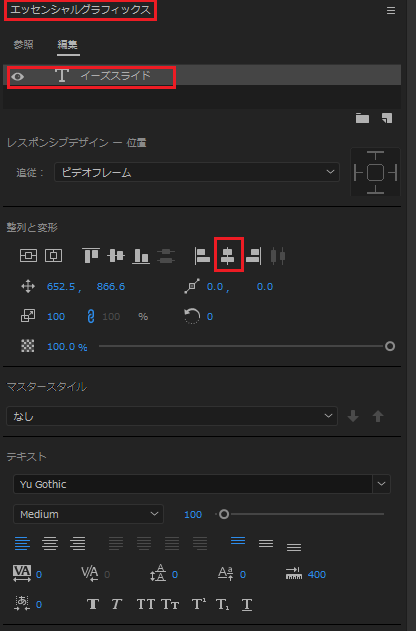Screen dimensions: 416x631
Task: Click the align right edge icon
Action: [253, 256]
